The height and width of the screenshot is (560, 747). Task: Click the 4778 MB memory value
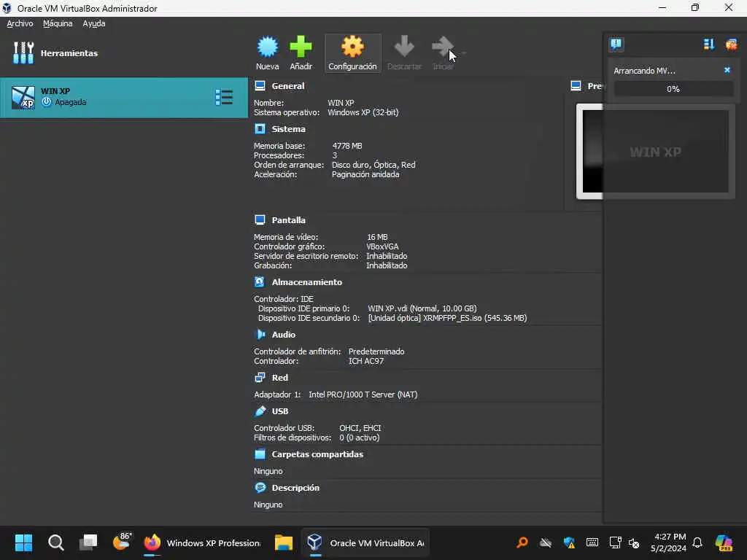(x=347, y=146)
